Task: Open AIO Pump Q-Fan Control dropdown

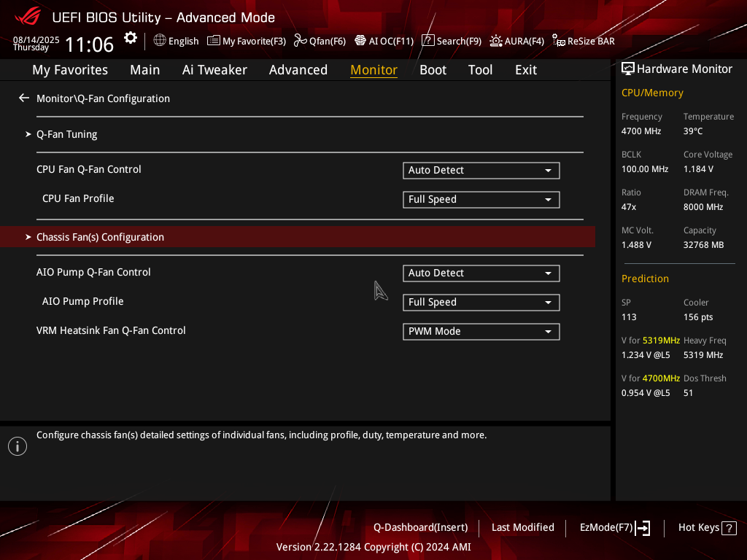Action: [x=481, y=273]
